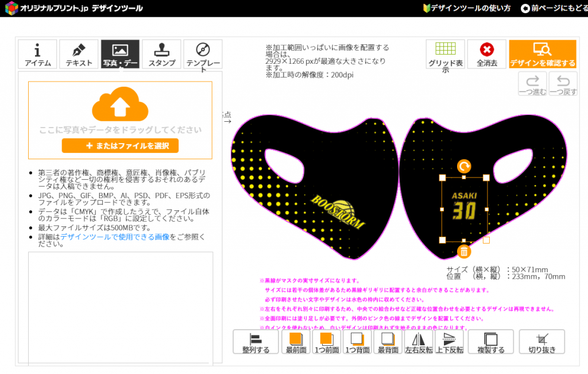Image resolution: width=588 pixels, height=374 pixels.
Task: Click デザインを確認する button
Action: [x=543, y=55]
